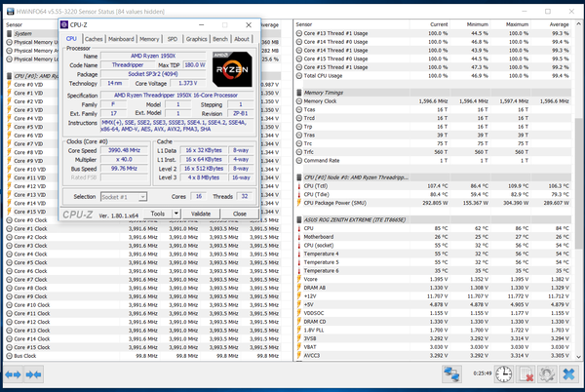This screenshot has height=392, width=585.
Task: Click the logging sheet icon with red X
Action: tap(526, 374)
